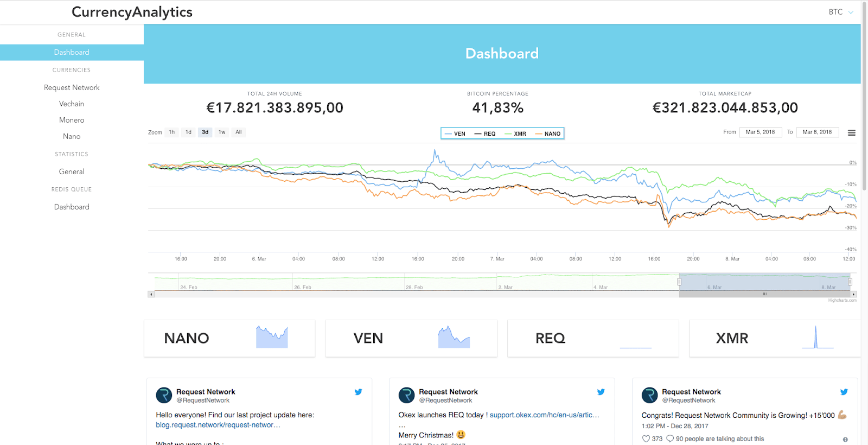Open Request Network avatar in Okex tweet
This screenshot has width=868, height=445.
coord(406,395)
